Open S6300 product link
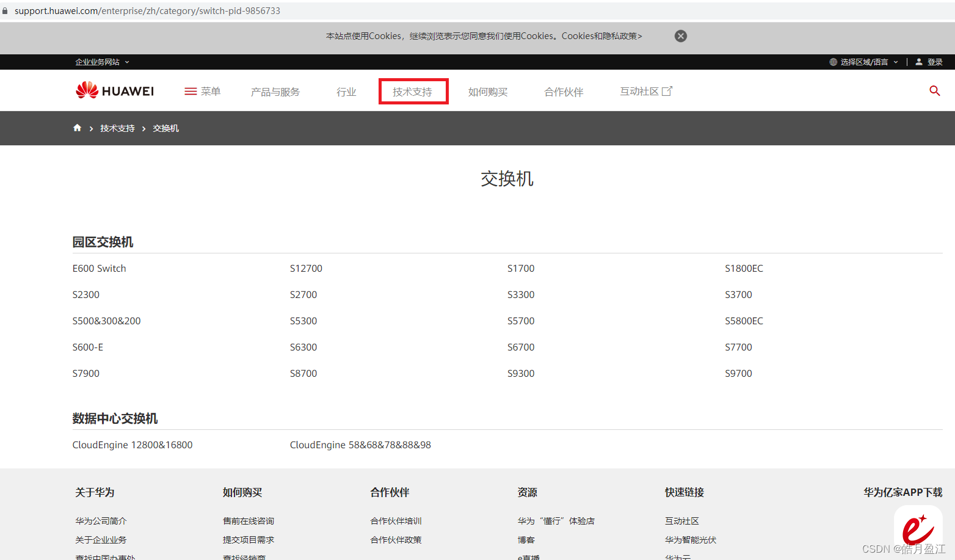The height and width of the screenshot is (560, 955). [x=303, y=347]
